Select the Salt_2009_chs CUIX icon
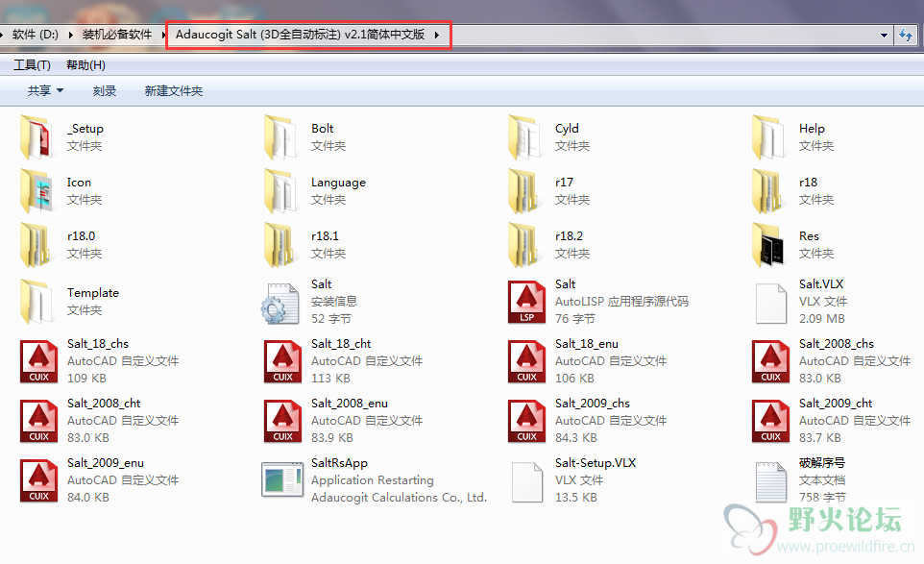This screenshot has width=924, height=564. point(526,422)
